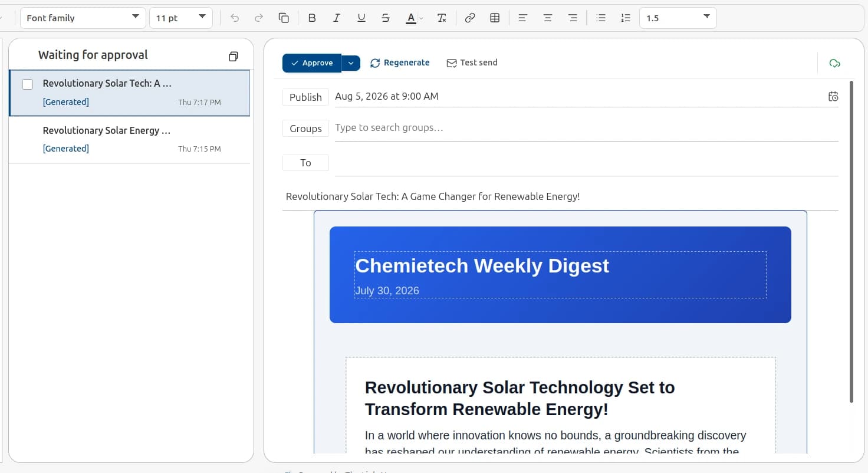868x473 pixels.
Task: Toggle underline formatting
Action: click(x=361, y=18)
